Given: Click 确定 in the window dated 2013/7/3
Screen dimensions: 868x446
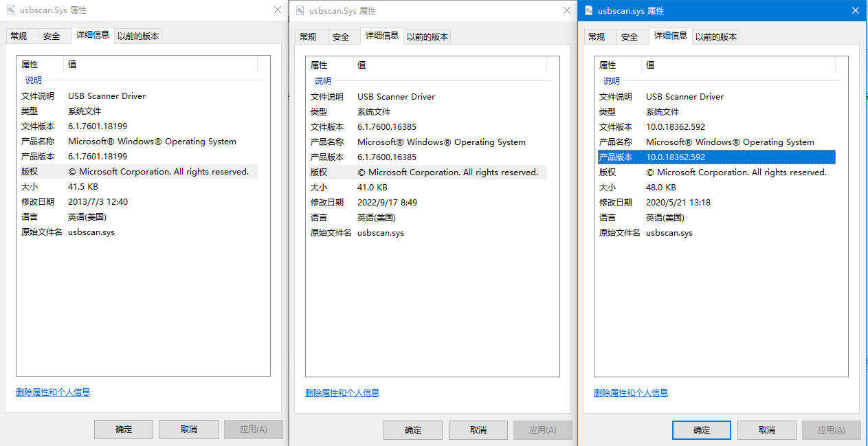Looking at the screenshot, I should pos(124,430).
